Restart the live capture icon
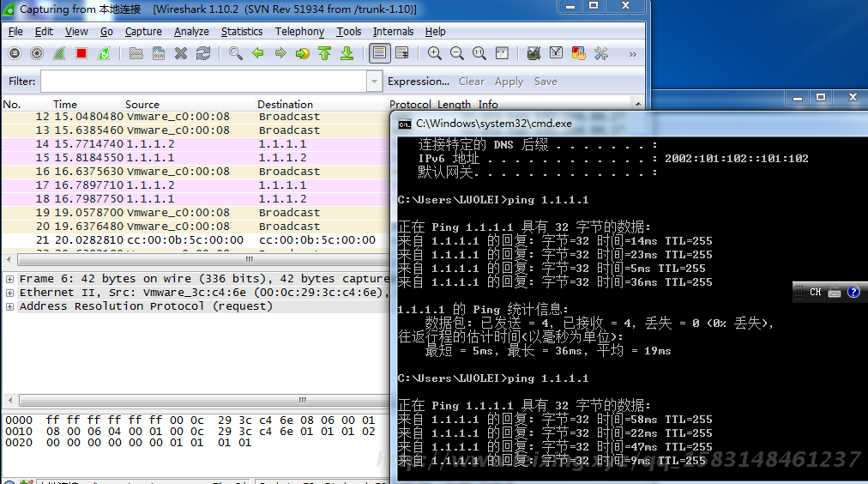The height and width of the screenshot is (484, 868). coord(104,53)
